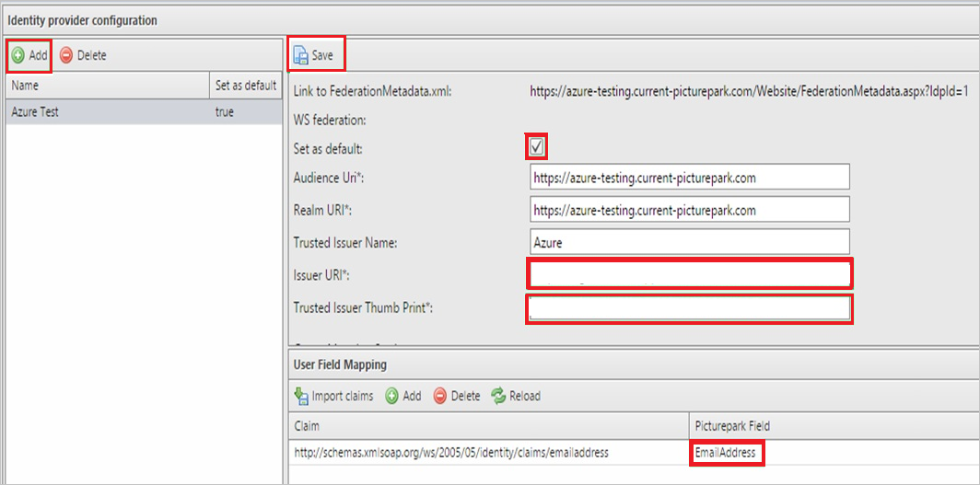Toggle the Set as default checkbox
Image resolution: width=980 pixels, height=485 pixels.
click(537, 147)
